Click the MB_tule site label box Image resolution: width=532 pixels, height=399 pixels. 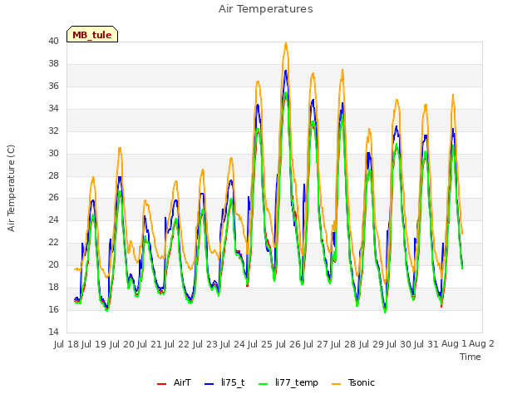[92, 34]
